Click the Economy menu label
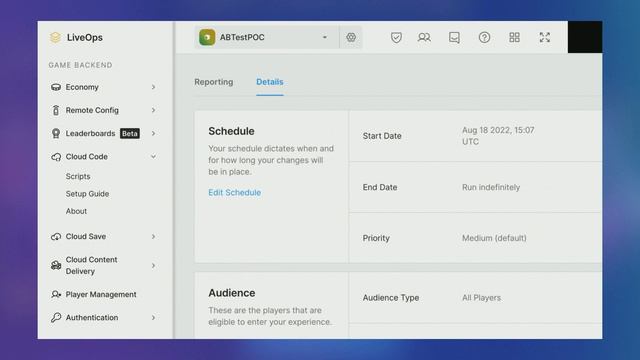Image resolution: width=640 pixels, height=360 pixels. tap(82, 87)
